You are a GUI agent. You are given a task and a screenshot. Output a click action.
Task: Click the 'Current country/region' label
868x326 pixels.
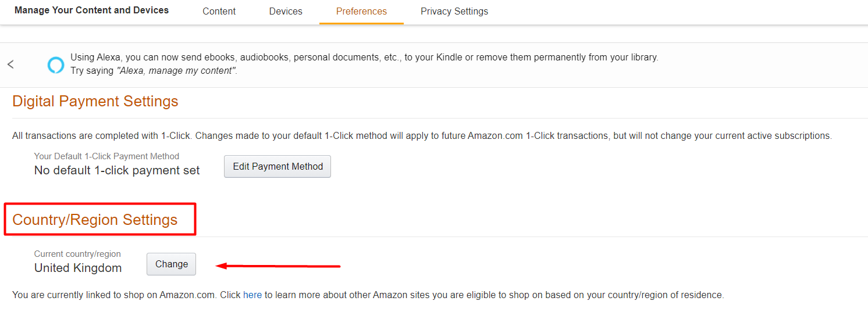(x=77, y=254)
